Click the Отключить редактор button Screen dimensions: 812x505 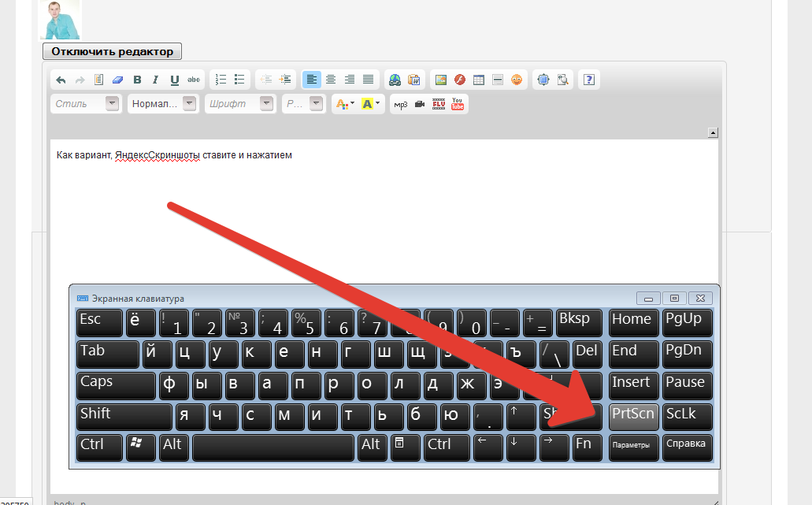(112, 51)
